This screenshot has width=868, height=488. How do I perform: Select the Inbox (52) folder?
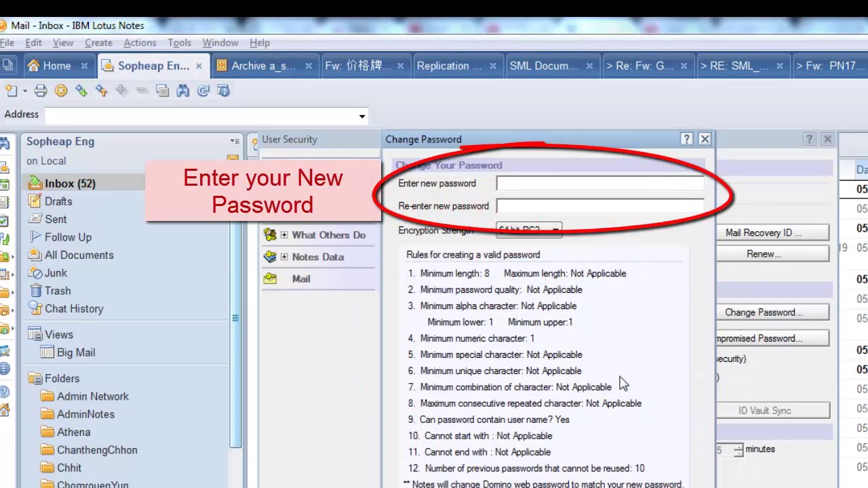tap(70, 183)
